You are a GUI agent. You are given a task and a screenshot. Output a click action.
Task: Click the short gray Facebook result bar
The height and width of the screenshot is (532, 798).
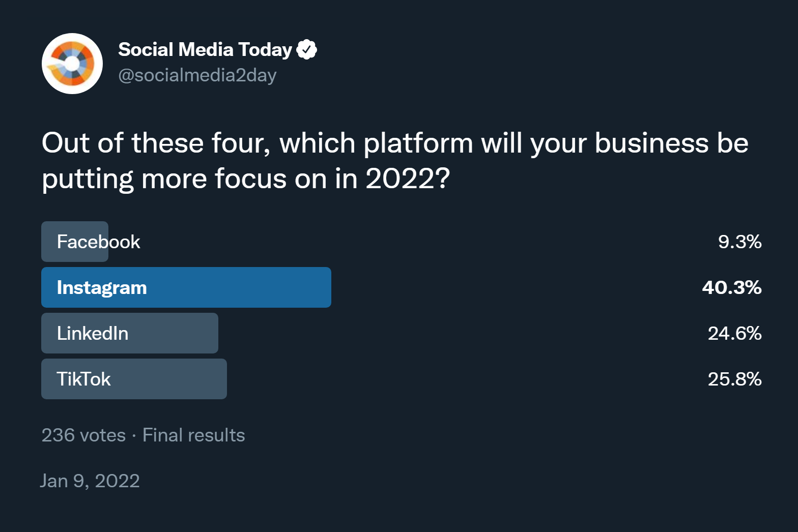pyautogui.click(x=49, y=242)
